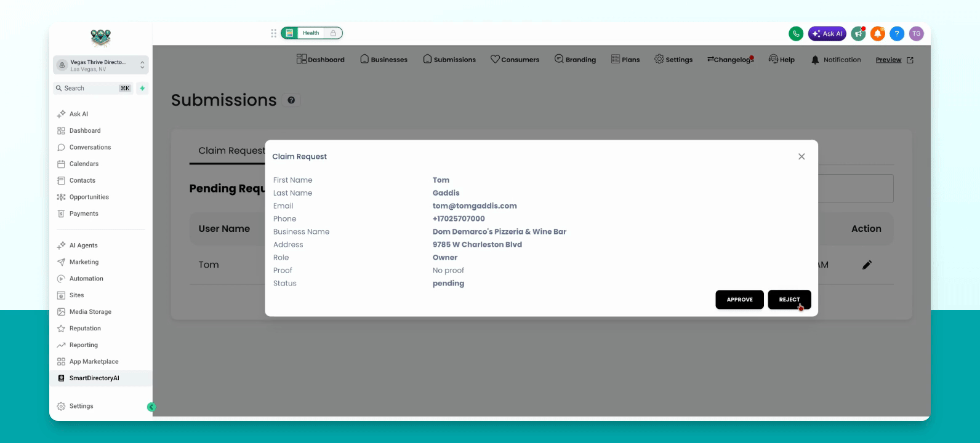
Task: Open the top nav Help tab
Action: [782, 60]
